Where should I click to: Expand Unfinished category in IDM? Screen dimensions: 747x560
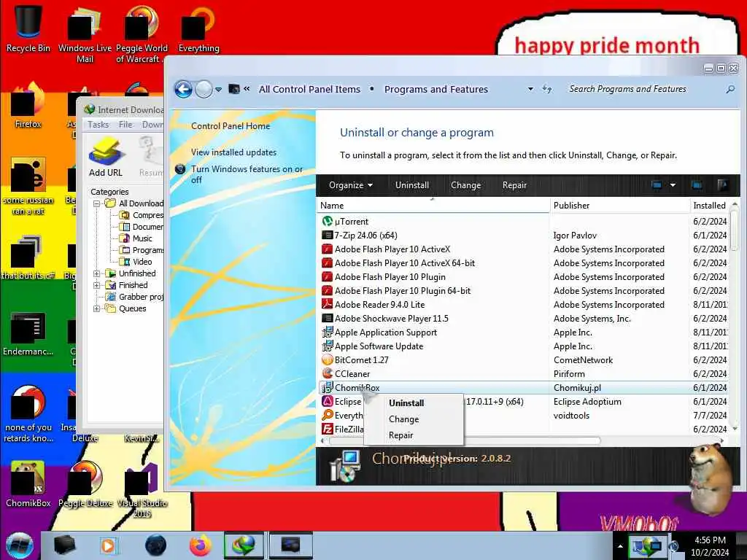tap(97, 273)
